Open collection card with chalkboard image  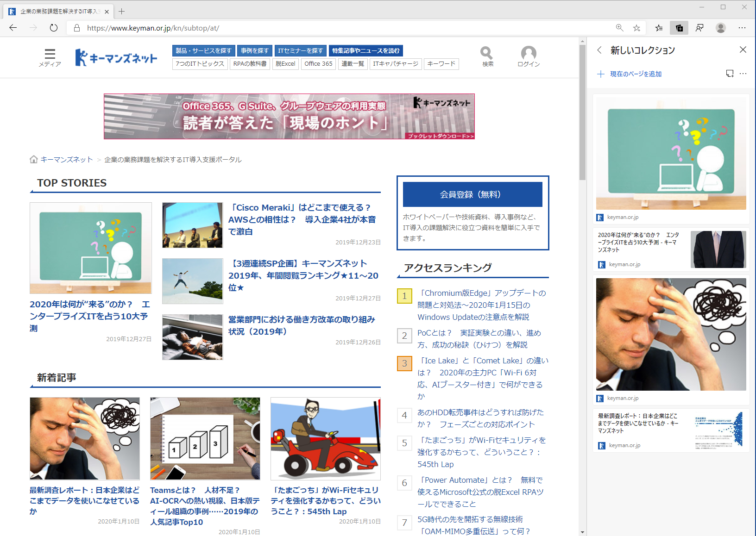pyautogui.click(x=671, y=159)
